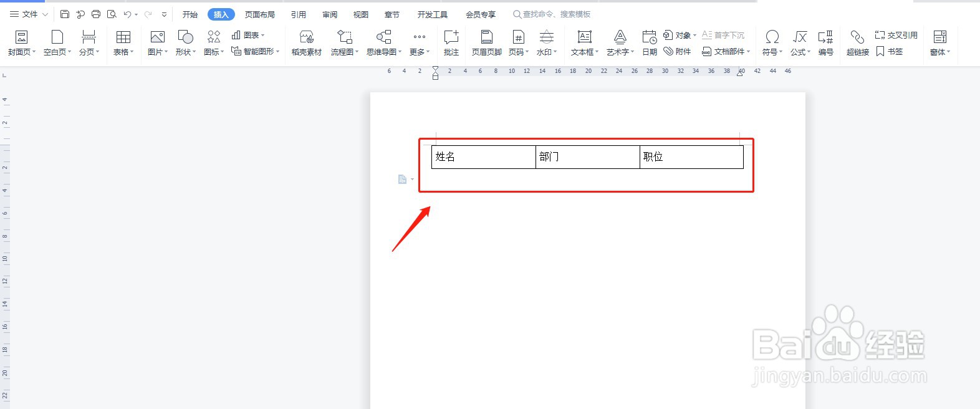Image resolution: width=980 pixels, height=409 pixels.
Task: Expand the undo history dropdown arrow
Action: (136, 14)
